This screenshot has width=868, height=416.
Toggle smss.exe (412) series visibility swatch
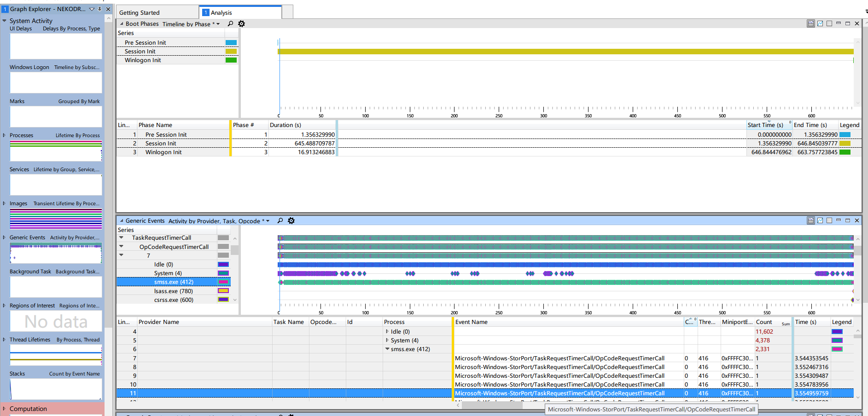point(223,282)
